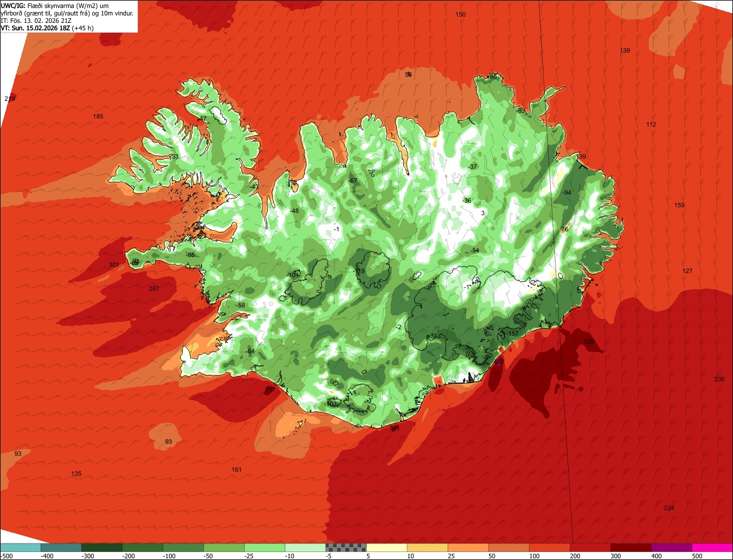Click the map value '-37' in northeast Iceland
Viewport: 733px width, 560px height.
472,167
